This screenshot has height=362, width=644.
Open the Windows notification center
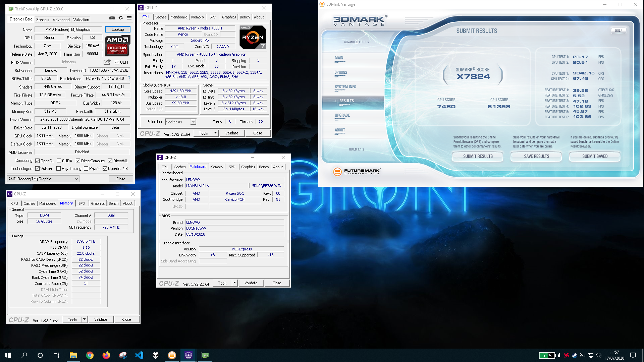[x=633, y=355]
